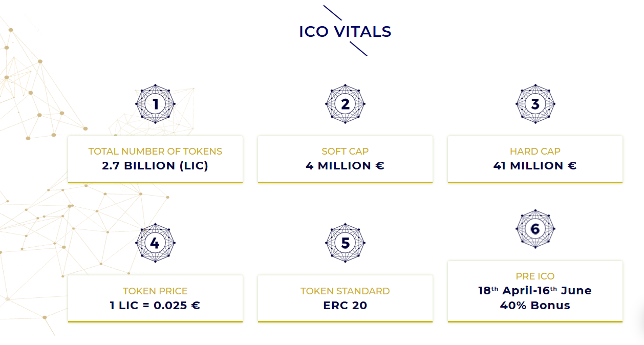This screenshot has height=345, width=644.
Task: Select the Total Number of Tokens card
Action: pyautogui.click(x=155, y=159)
